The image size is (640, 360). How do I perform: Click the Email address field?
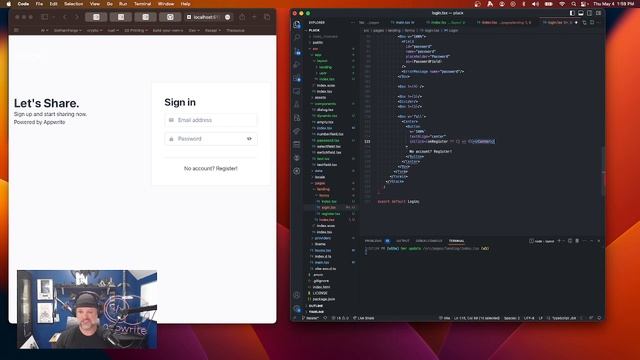[211, 120]
